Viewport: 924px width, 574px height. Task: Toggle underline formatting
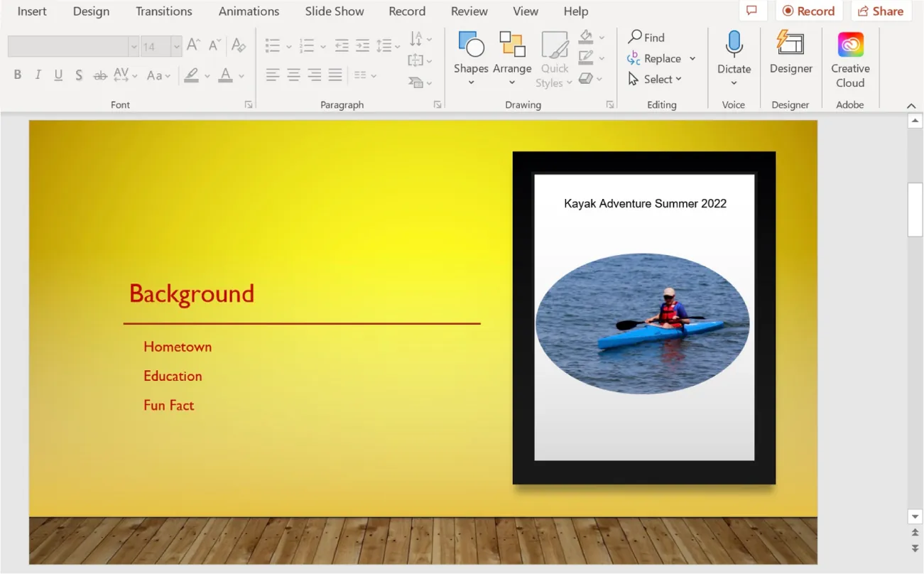point(58,74)
